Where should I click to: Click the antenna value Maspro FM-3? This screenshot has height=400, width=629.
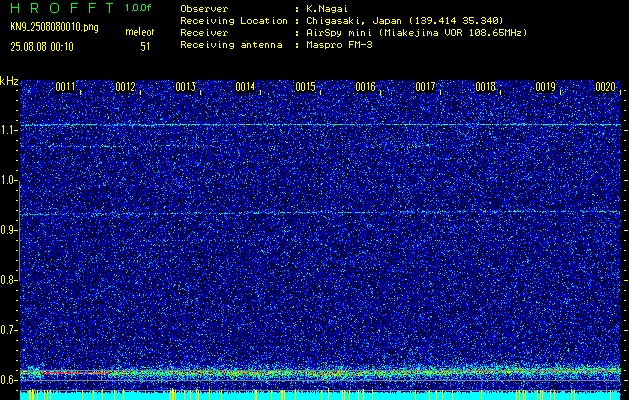(x=339, y=45)
